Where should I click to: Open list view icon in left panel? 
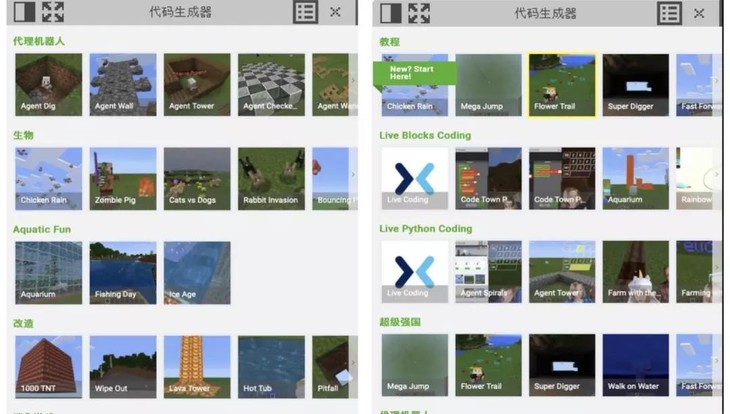coord(305,12)
